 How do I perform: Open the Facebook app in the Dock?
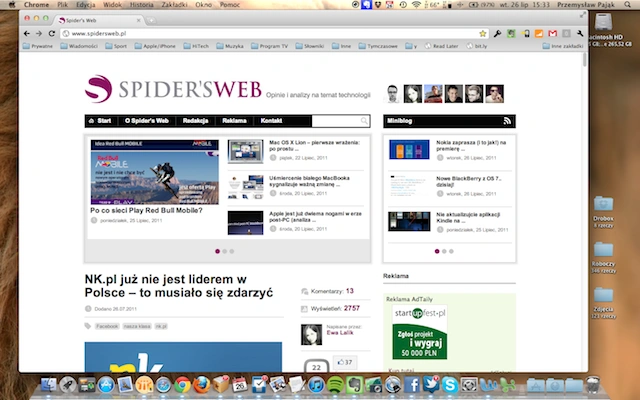coord(412,384)
